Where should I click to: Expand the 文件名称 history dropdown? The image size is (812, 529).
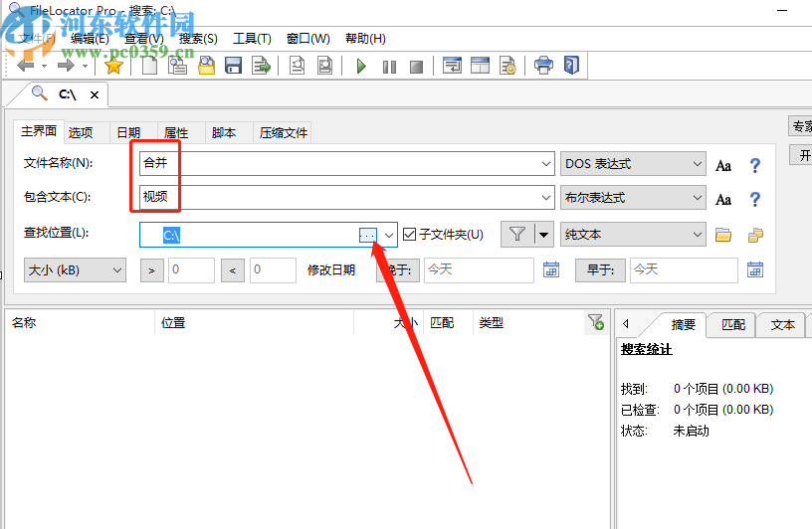[x=546, y=163]
